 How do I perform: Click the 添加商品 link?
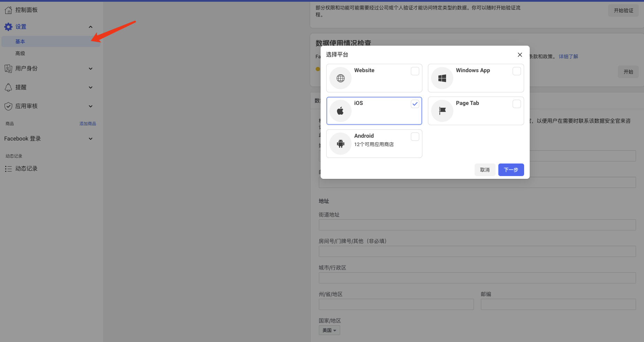87,124
